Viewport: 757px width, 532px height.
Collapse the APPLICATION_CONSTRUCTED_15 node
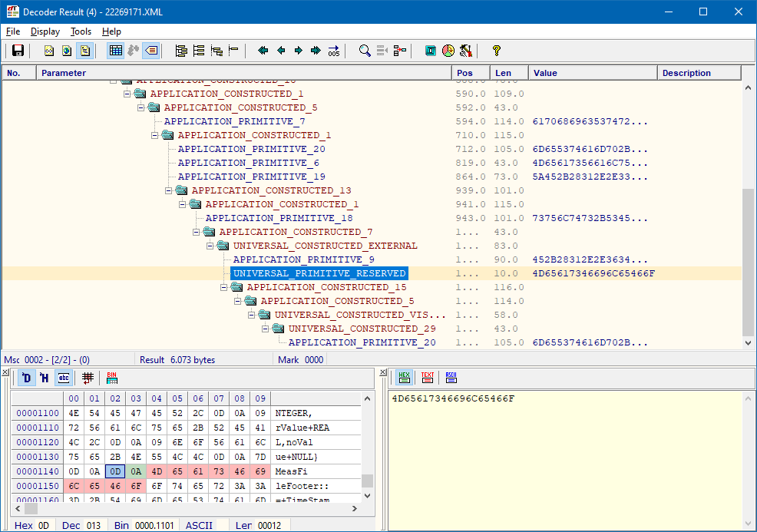(224, 287)
